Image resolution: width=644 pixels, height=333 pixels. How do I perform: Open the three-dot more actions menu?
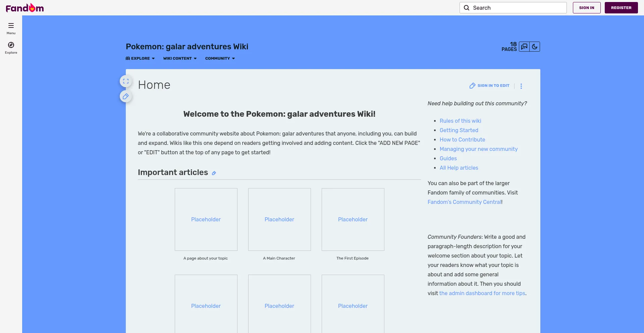click(521, 86)
